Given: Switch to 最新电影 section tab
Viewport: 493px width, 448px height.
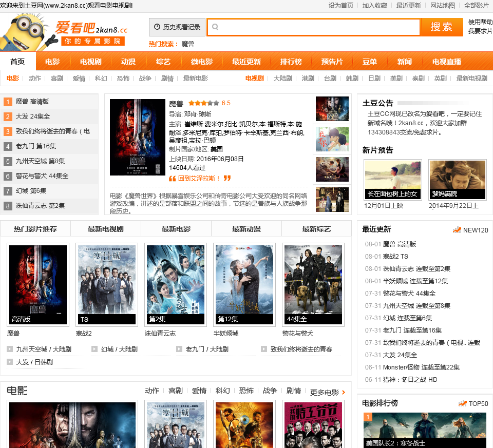Looking at the screenshot, I should (176, 229).
